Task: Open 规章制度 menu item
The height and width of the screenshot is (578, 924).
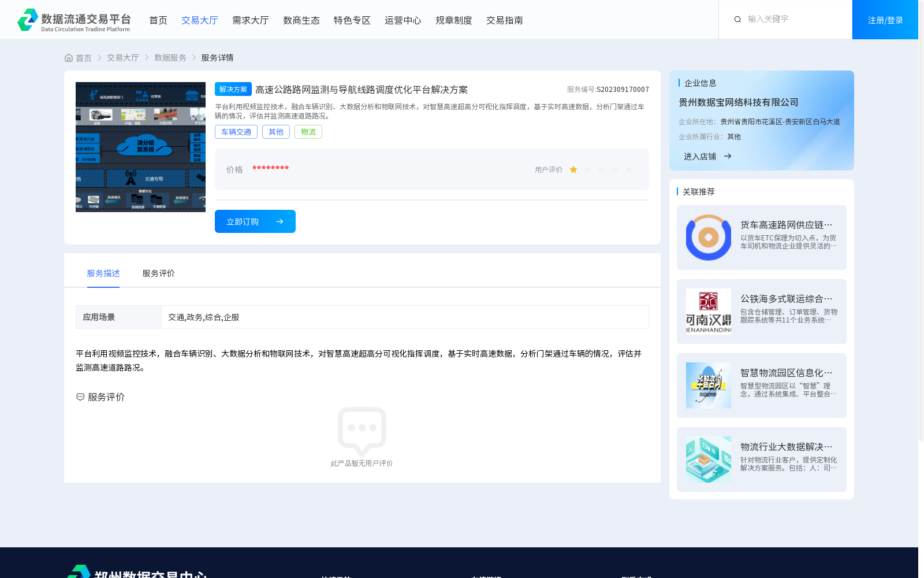Action: [454, 20]
